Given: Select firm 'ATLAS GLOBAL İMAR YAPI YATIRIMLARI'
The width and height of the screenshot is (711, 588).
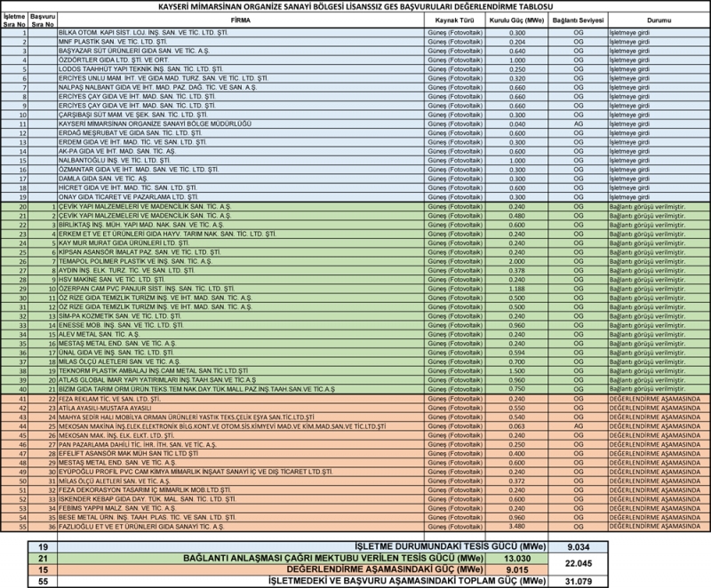Looking at the screenshot, I should 157,380.
